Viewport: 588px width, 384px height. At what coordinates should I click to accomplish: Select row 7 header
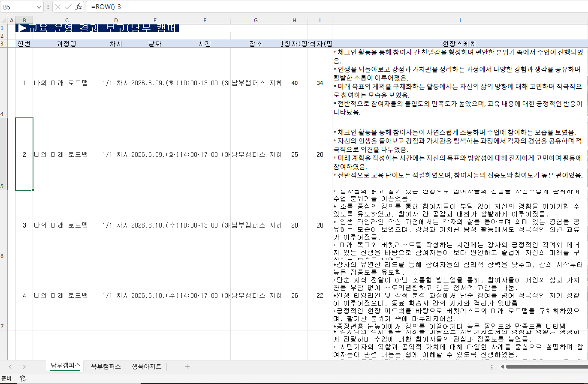coord(4,295)
